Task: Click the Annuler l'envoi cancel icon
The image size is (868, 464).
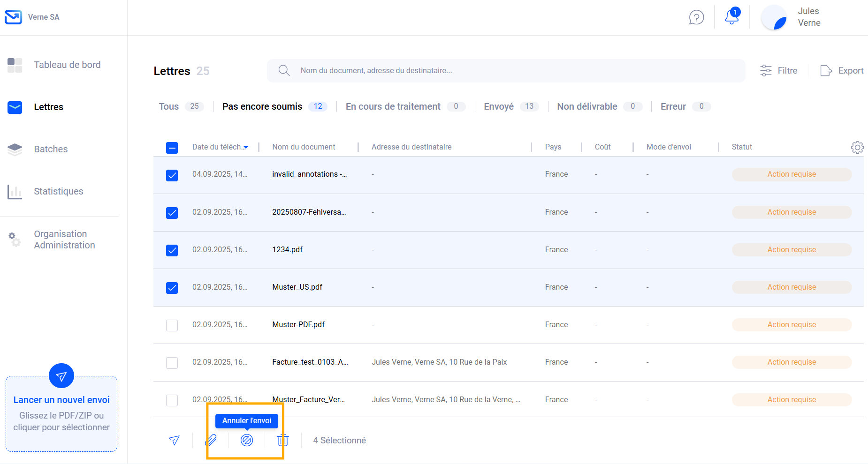Action: (247, 440)
